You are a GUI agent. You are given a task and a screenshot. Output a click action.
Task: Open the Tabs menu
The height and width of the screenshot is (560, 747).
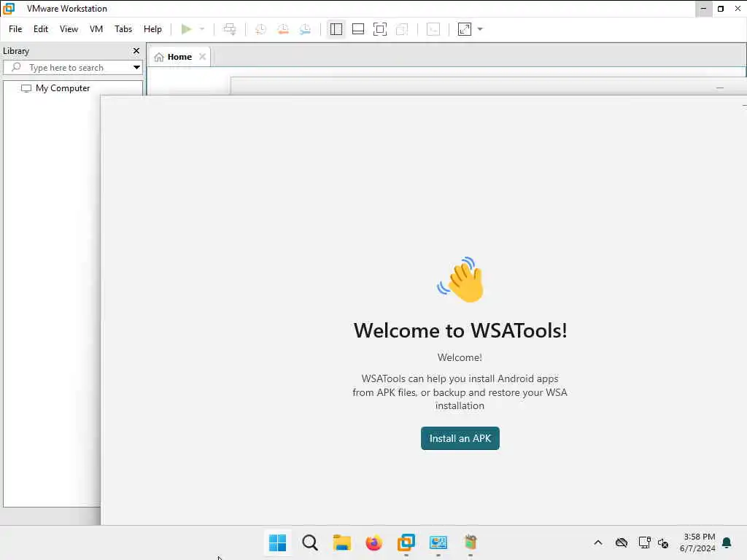click(123, 29)
